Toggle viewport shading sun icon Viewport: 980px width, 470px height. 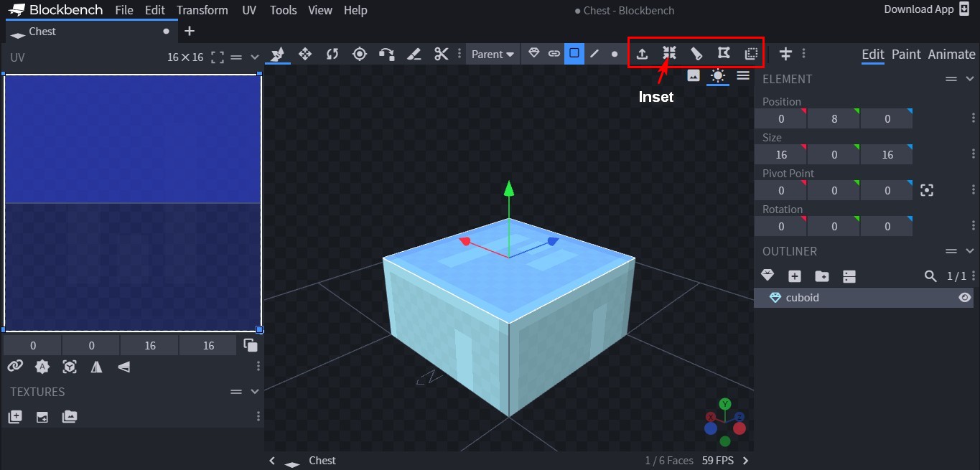[718, 75]
